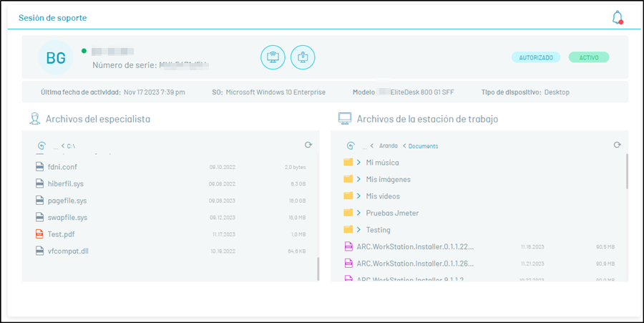Click the ARC.WorkStation.Installer.0.1.1.22 file icon
The width and height of the screenshot is (644, 323).
point(348,246)
